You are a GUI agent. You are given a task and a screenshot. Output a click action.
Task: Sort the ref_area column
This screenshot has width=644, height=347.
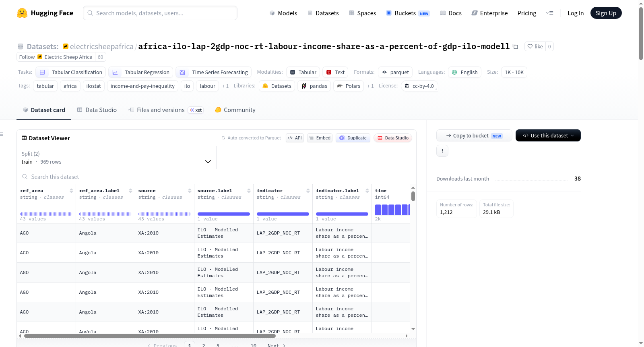click(x=71, y=191)
